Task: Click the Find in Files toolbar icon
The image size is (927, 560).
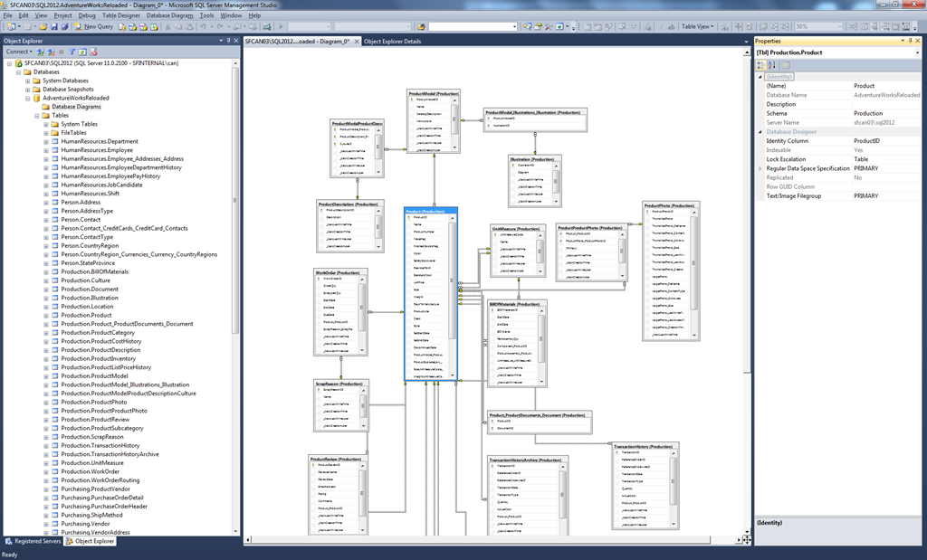Action: click(421, 26)
